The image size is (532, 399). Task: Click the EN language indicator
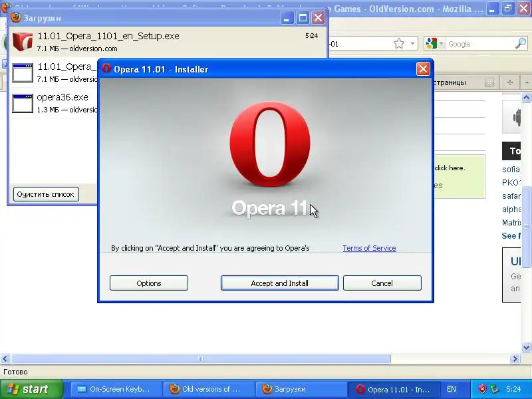tap(452, 389)
